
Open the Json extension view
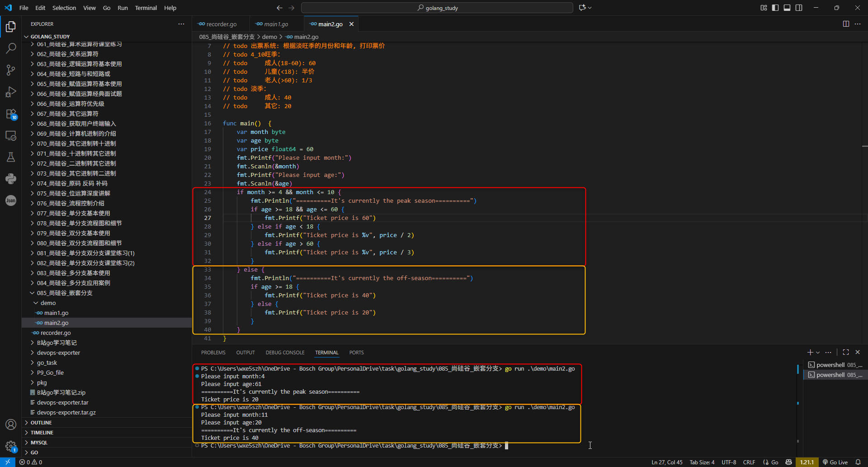click(11, 200)
